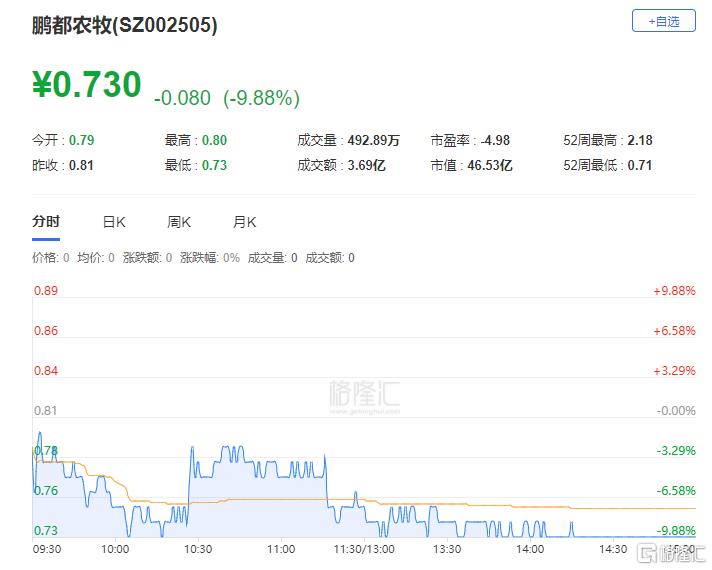The height and width of the screenshot is (570, 712).
Task: Click the 最高 value 0.80
Action: pyautogui.click(x=214, y=140)
